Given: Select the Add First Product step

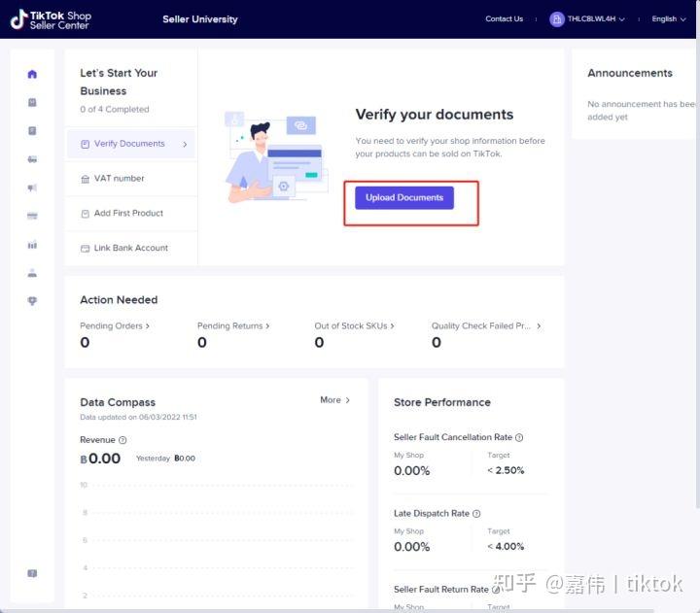Looking at the screenshot, I should pyautogui.click(x=131, y=214).
